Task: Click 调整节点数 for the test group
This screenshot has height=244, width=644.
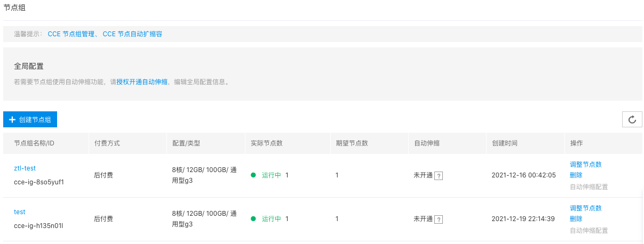Action: pos(585,208)
